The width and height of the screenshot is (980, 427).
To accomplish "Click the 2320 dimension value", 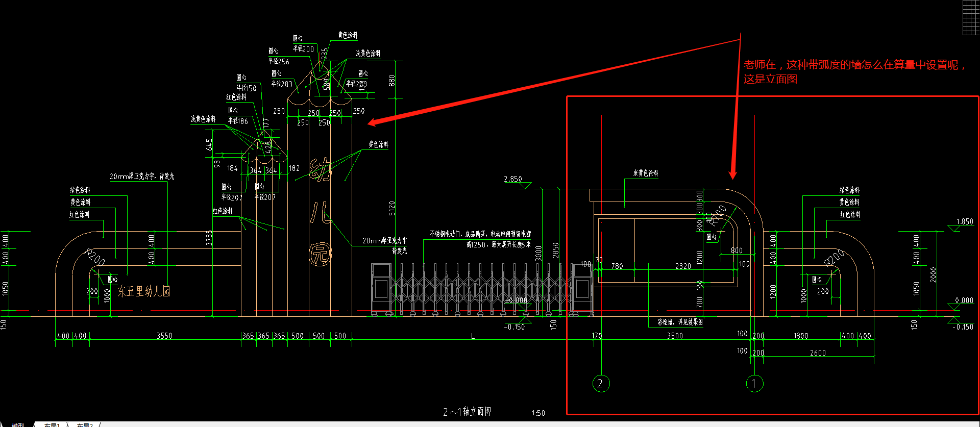I will pos(683,266).
